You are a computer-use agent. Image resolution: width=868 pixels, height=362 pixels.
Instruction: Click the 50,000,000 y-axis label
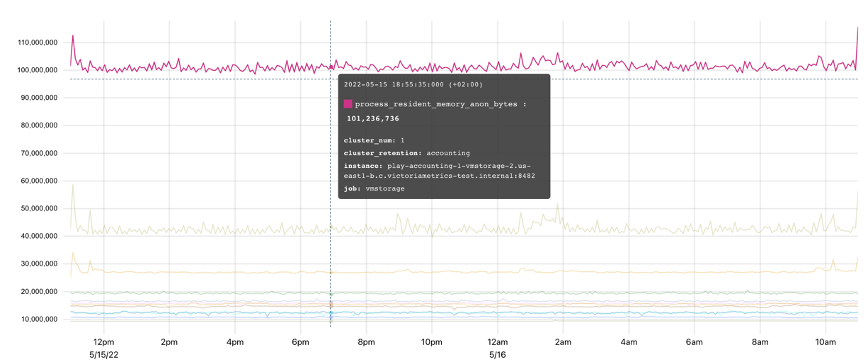[x=38, y=208]
